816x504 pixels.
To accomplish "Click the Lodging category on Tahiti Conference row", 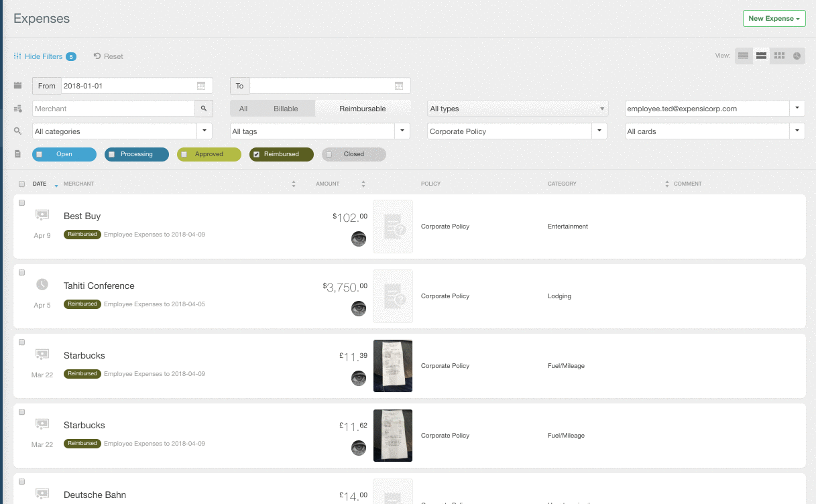I will pyautogui.click(x=559, y=296).
